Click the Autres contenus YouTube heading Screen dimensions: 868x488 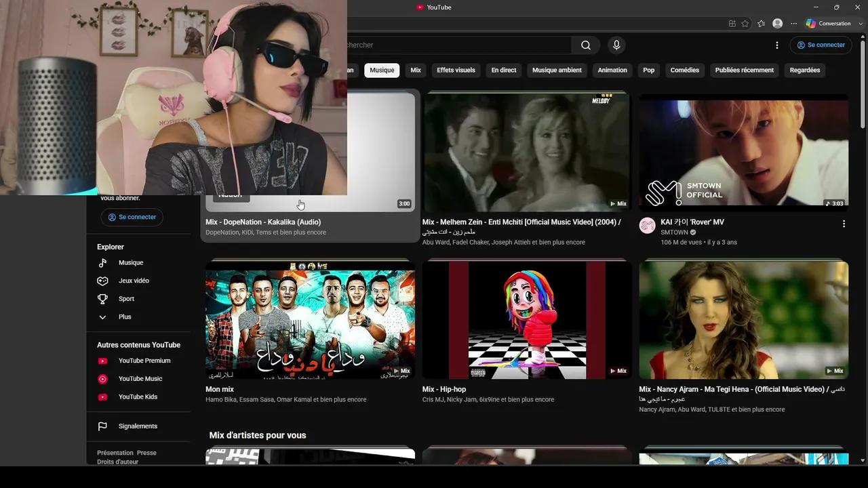138,345
